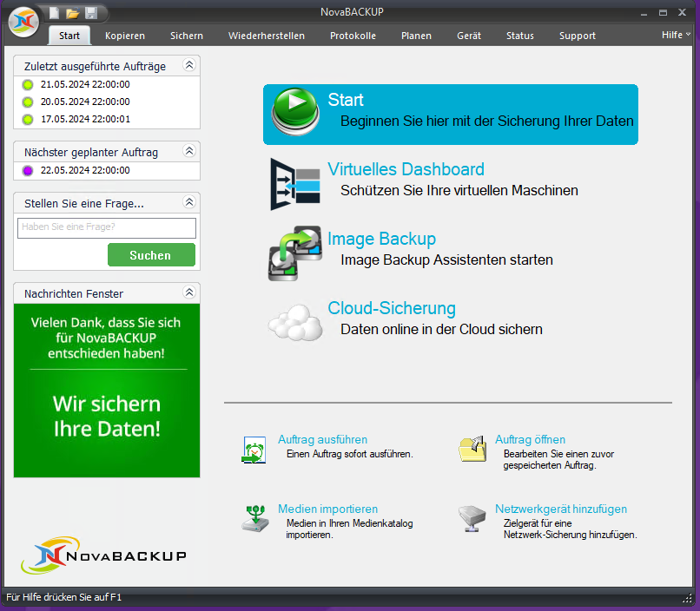Collapse the Zuletzt ausgeführte Aufträge panel
The height and width of the screenshot is (611, 700).
click(x=189, y=66)
